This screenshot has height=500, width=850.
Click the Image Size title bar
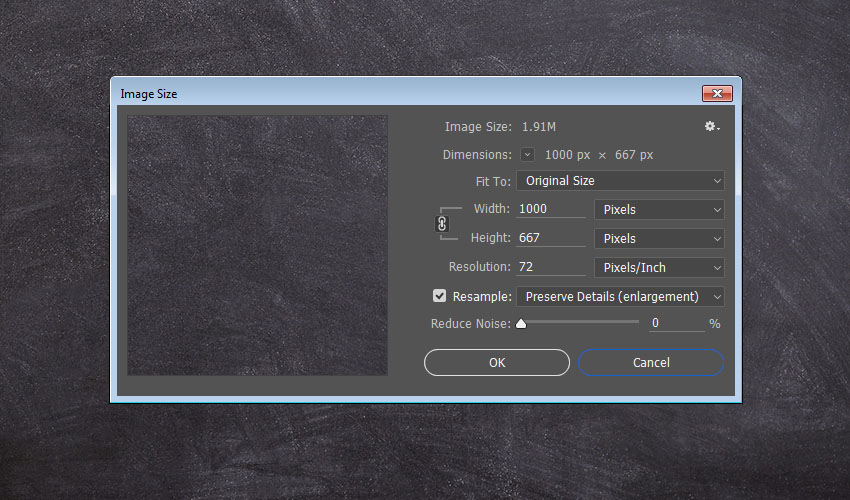(400, 94)
